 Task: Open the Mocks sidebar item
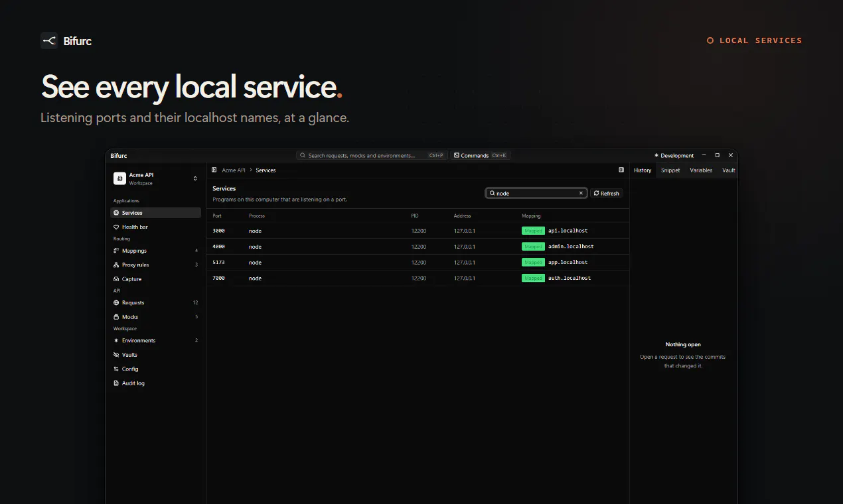coord(155,317)
